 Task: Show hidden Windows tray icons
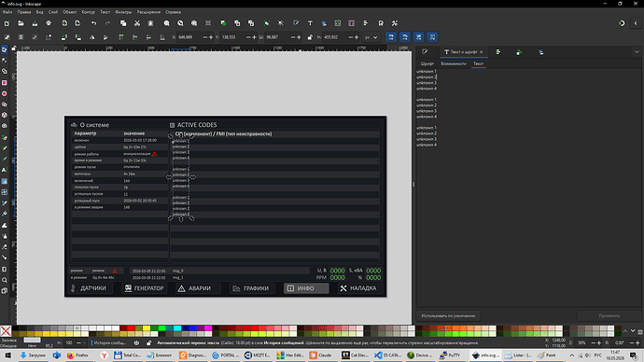point(571,355)
